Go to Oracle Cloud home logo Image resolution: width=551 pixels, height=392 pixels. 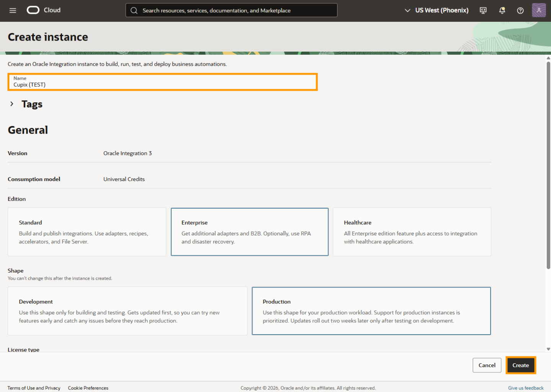tap(44, 10)
